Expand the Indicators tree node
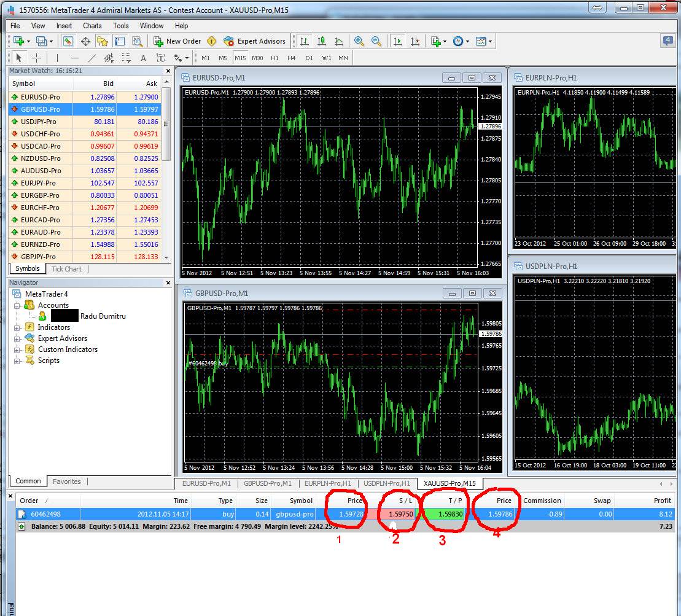 coord(17,328)
